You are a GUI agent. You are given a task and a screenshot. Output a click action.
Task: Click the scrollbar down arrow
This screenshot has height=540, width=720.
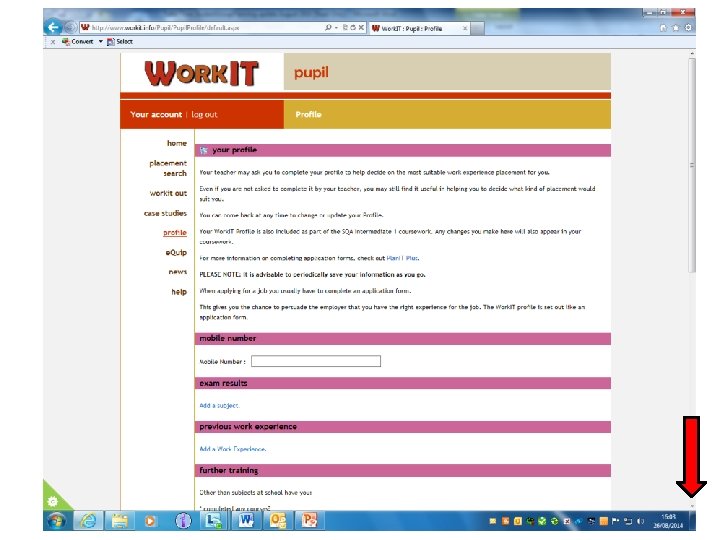(692, 506)
